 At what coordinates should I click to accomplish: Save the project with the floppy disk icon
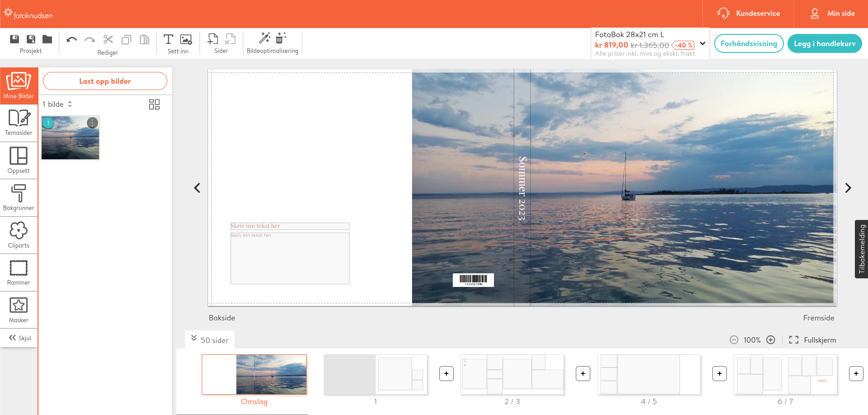(14, 39)
